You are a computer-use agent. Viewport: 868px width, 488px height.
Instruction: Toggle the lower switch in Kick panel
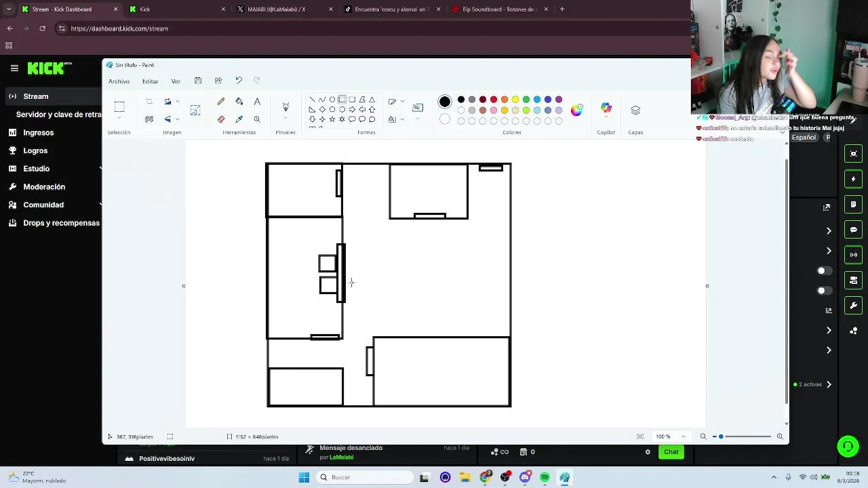823,291
